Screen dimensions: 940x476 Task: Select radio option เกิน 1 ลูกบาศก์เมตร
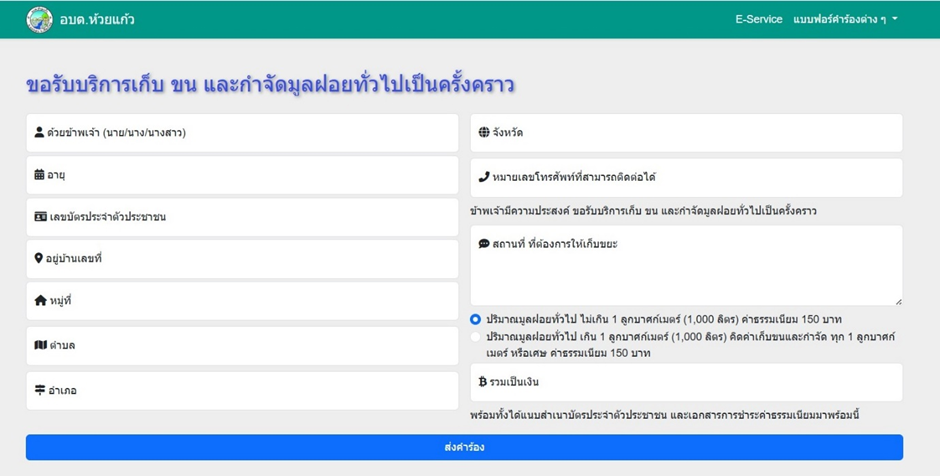pos(476,338)
